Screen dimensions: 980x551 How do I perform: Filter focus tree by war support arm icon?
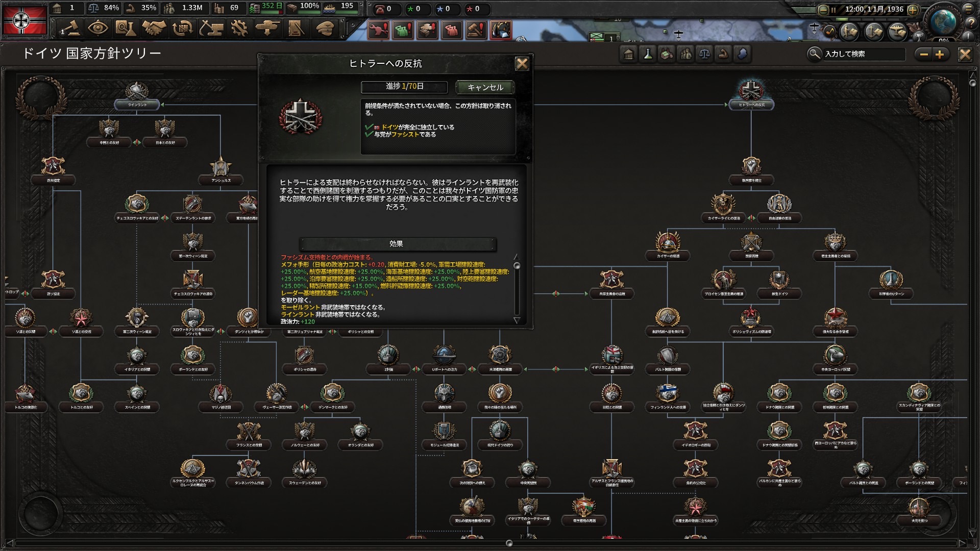(x=723, y=54)
